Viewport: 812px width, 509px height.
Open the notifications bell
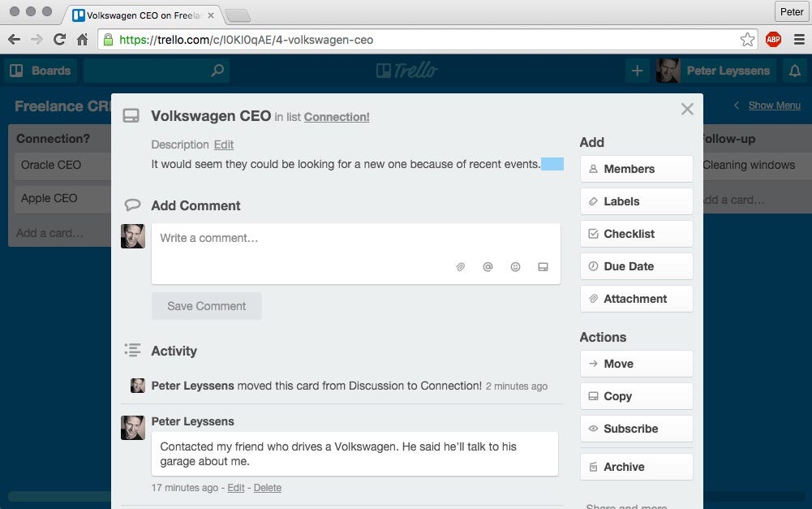click(794, 71)
